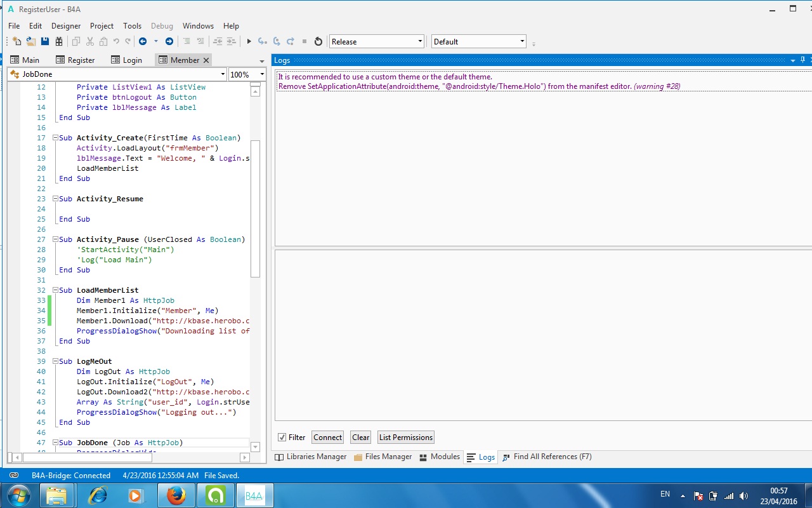Expand the JobDone sub selector dropdown
The height and width of the screenshot is (508, 812).
pyautogui.click(x=223, y=74)
